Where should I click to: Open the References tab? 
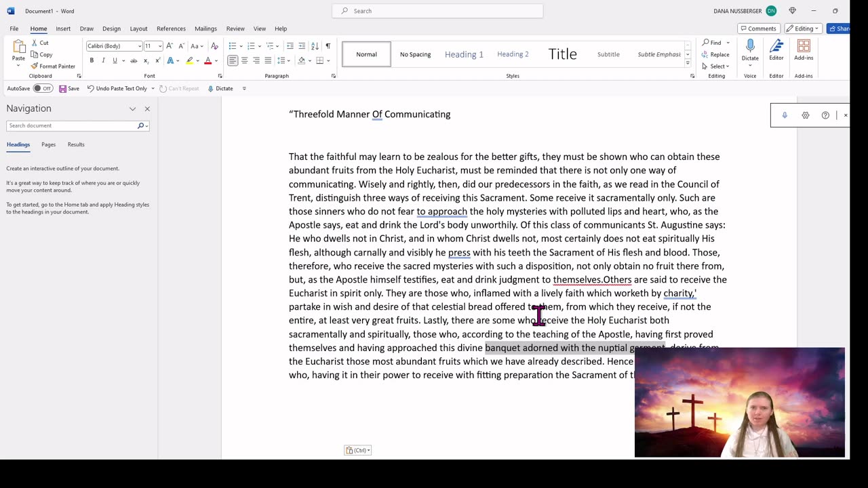click(x=171, y=28)
